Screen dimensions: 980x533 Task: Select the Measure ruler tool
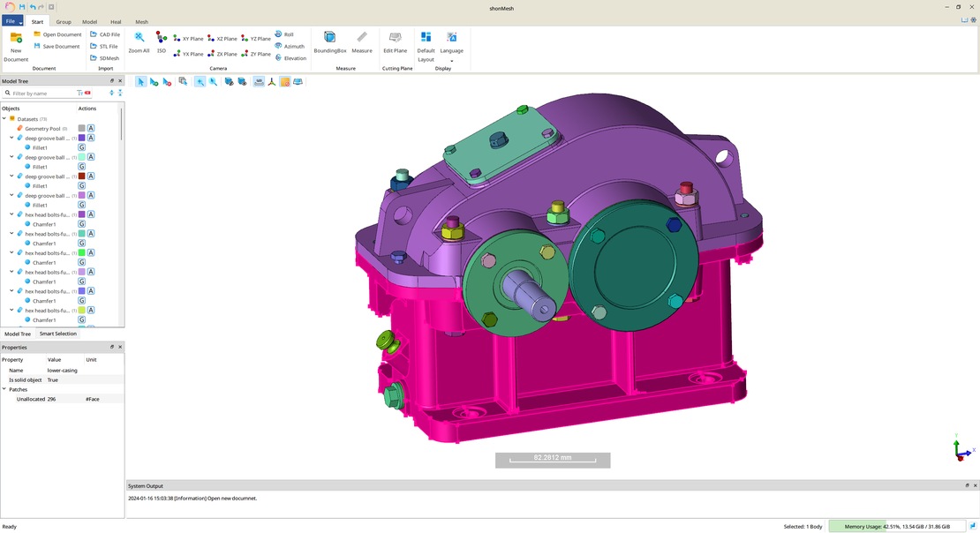coord(362,38)
